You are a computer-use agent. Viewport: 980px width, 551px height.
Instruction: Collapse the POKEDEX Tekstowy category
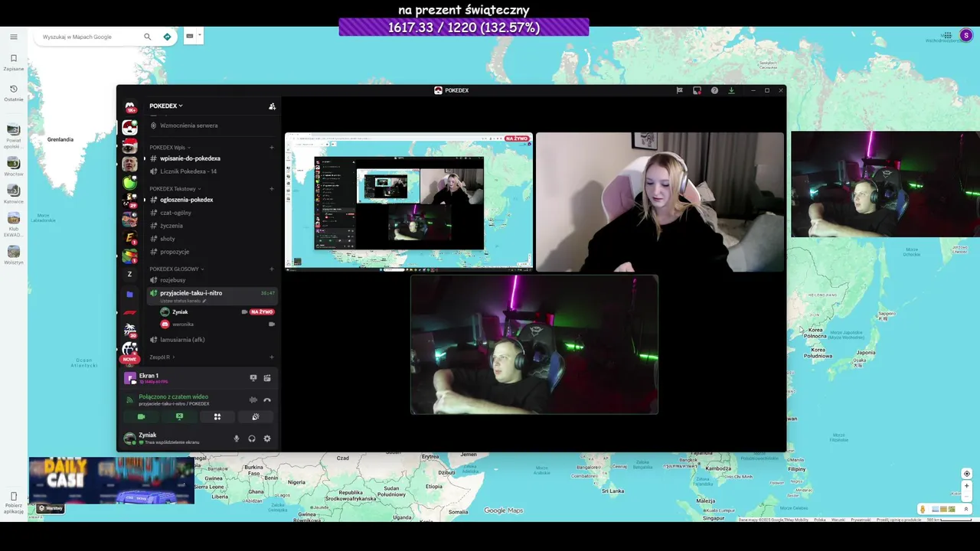175,189
